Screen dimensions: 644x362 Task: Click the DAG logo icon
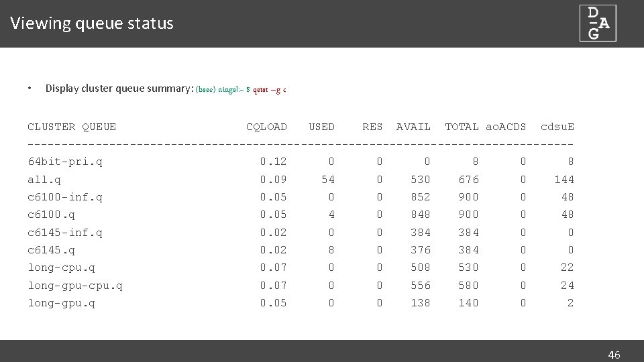598,23
